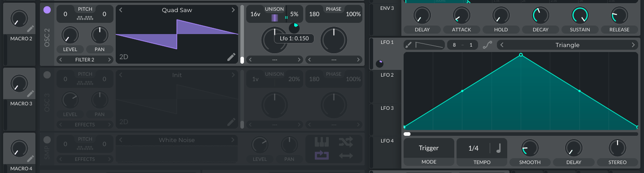The width and height of the screenshot is (644, 173).
Task: Toggle sampler random phase shuffle button
Action: coord(345,143)
